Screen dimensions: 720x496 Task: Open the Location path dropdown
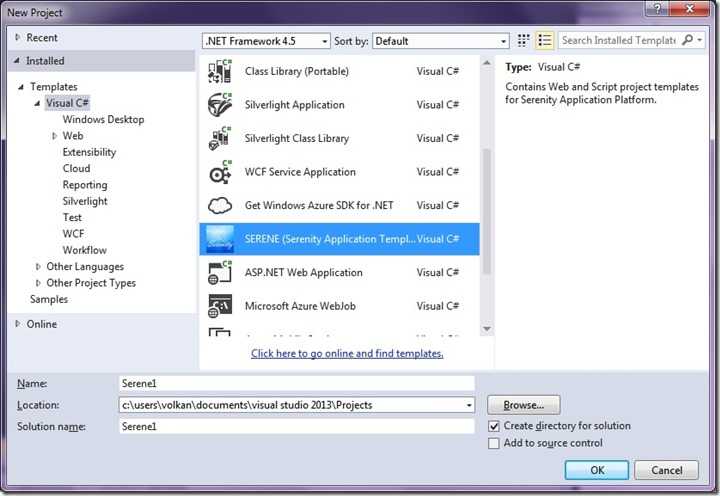(x=469, y=405)
